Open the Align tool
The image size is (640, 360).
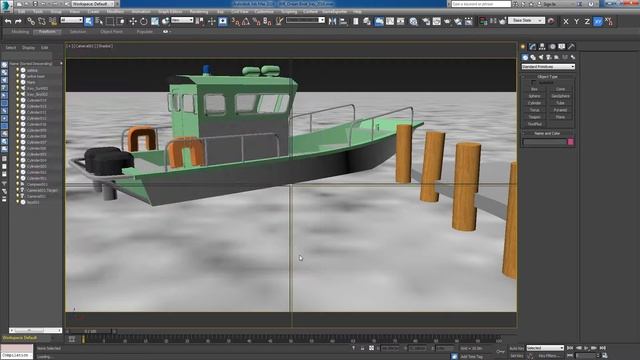pos(343,21)
